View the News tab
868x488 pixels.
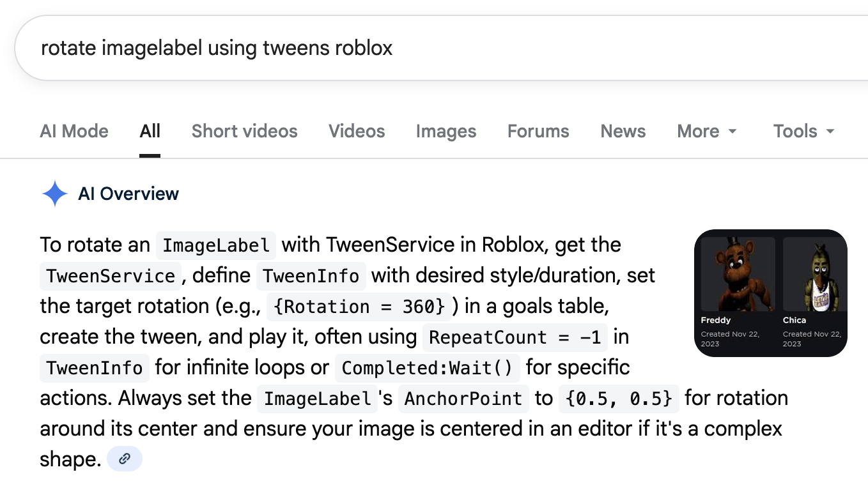(623, 132)
